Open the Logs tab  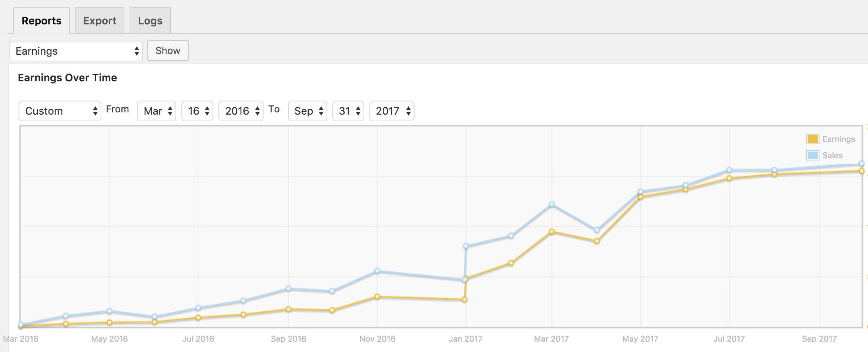(150, 21)
